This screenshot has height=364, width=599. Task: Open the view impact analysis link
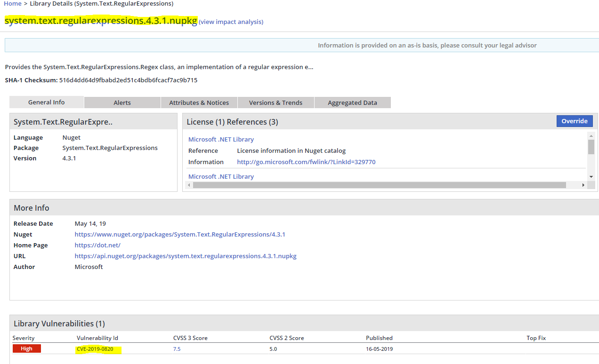click(231, 22)
